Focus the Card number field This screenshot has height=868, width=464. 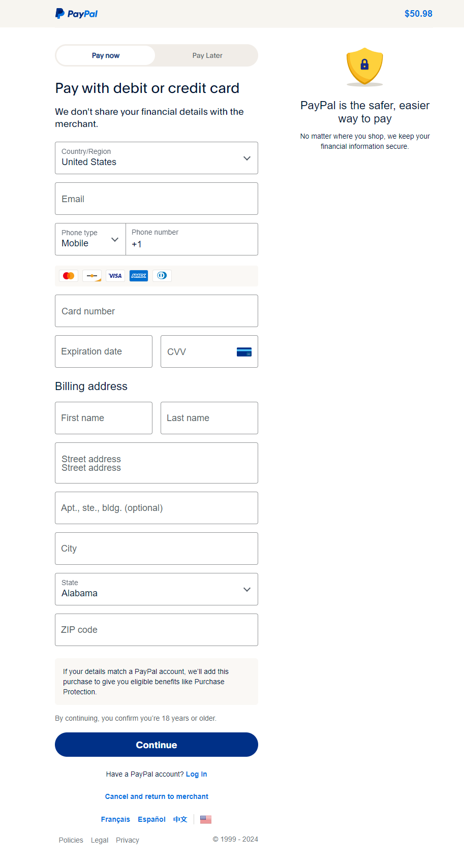(x=156, y=311)
